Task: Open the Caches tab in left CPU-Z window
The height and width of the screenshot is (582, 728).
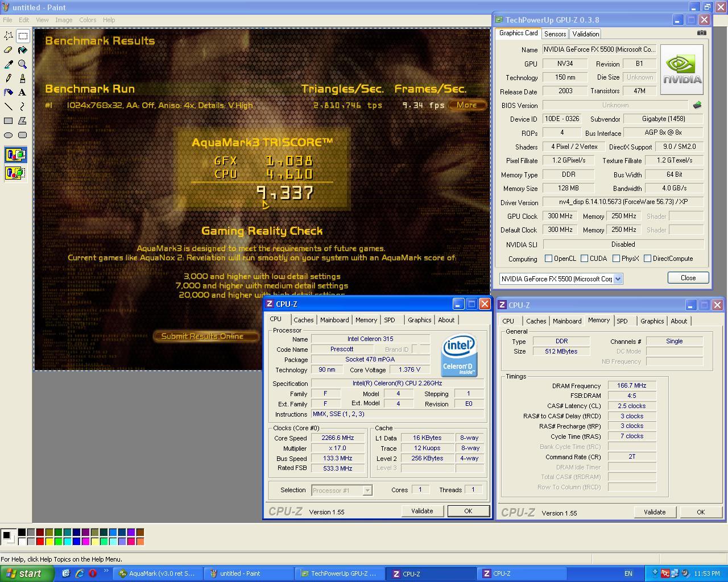Action: [x=304, y=320]
